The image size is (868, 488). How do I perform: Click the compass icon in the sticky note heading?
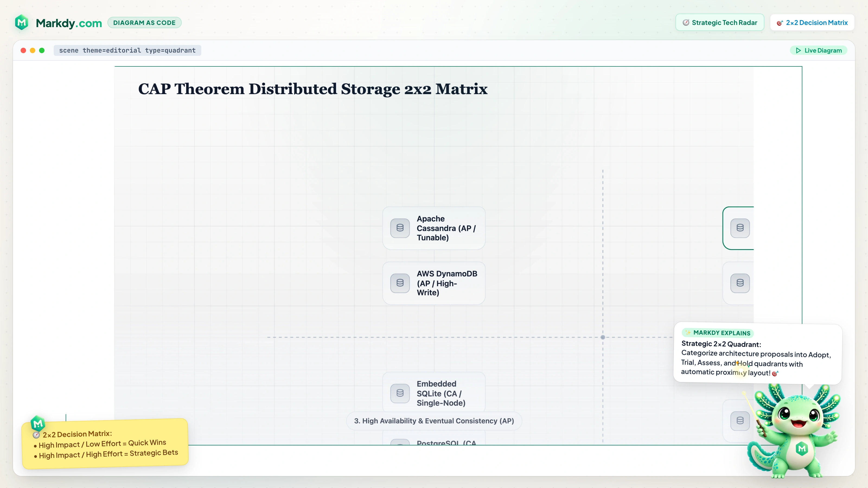click(x=36, y=435)
